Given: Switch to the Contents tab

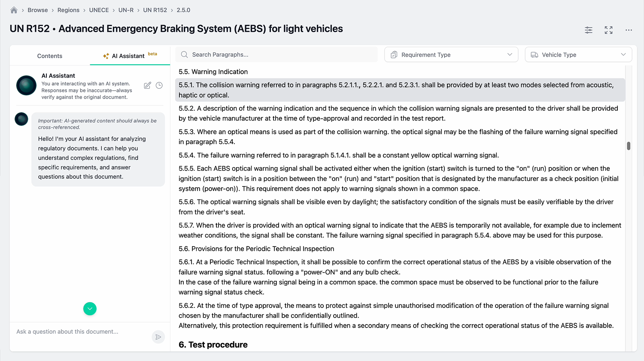Looking at the screenshot, I should pos(49,56).
